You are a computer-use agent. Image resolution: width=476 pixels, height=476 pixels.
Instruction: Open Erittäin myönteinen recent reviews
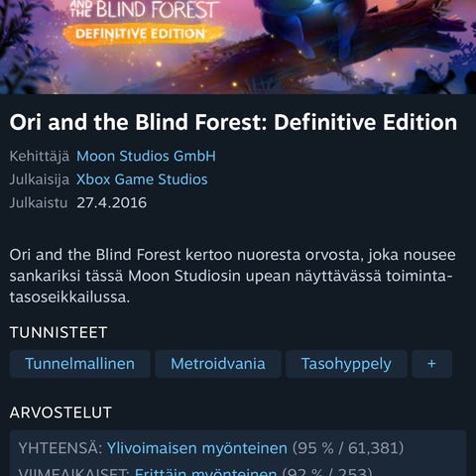click(x=205, y=471)
